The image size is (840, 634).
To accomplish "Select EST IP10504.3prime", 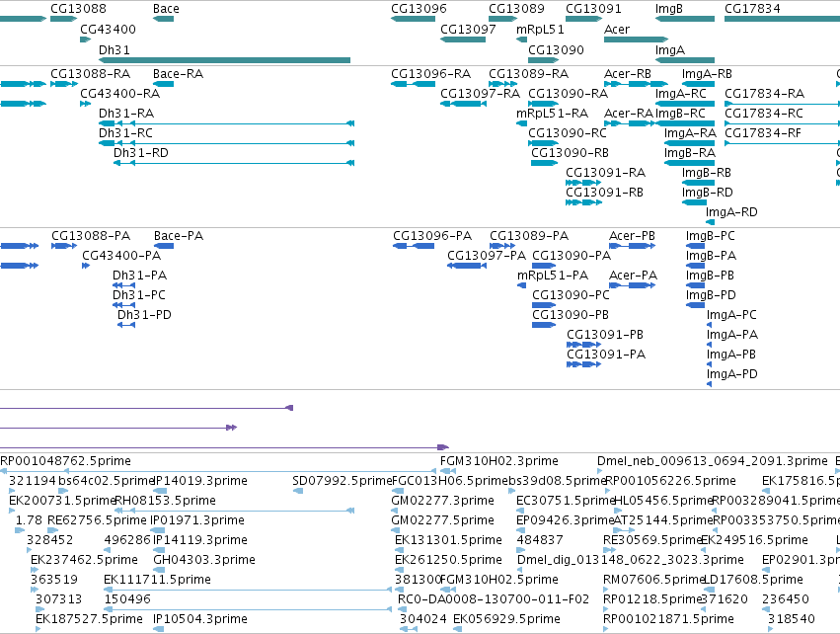I will click(200, 619).
